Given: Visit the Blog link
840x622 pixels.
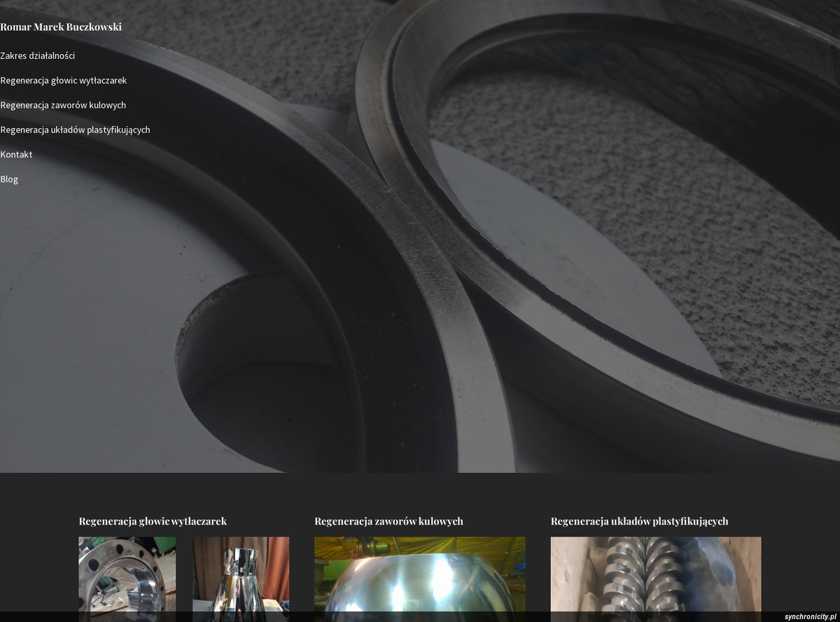Looking at the screenshot, I should pos(9,179).
